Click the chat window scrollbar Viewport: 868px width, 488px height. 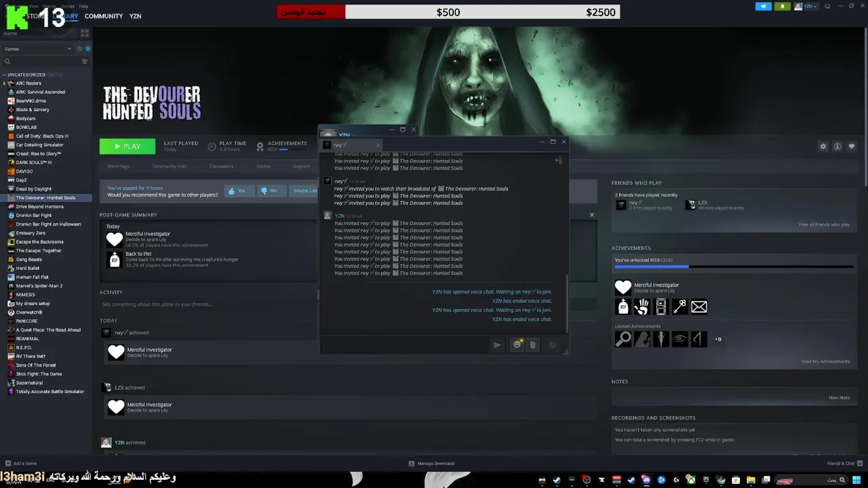tap(568, 304)
